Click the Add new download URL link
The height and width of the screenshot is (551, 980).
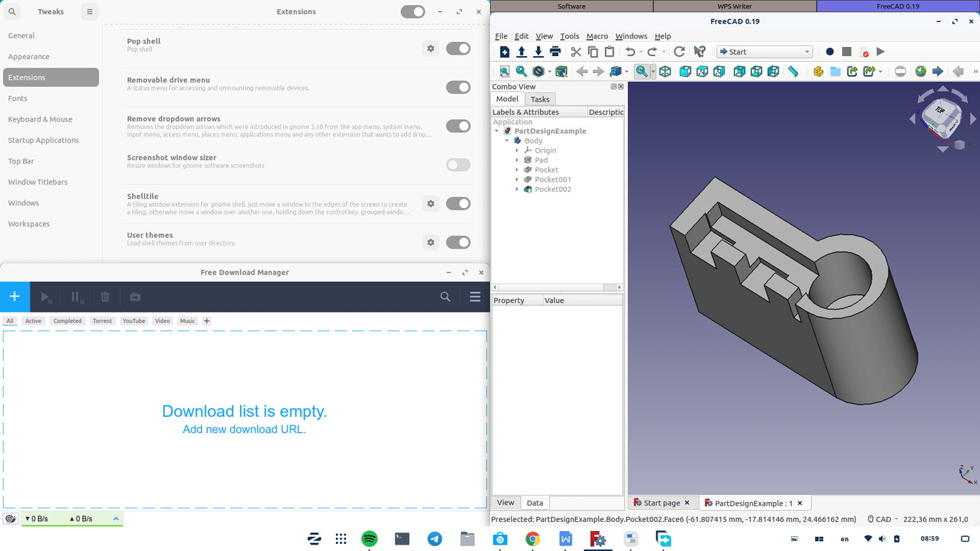click(244, 430)
